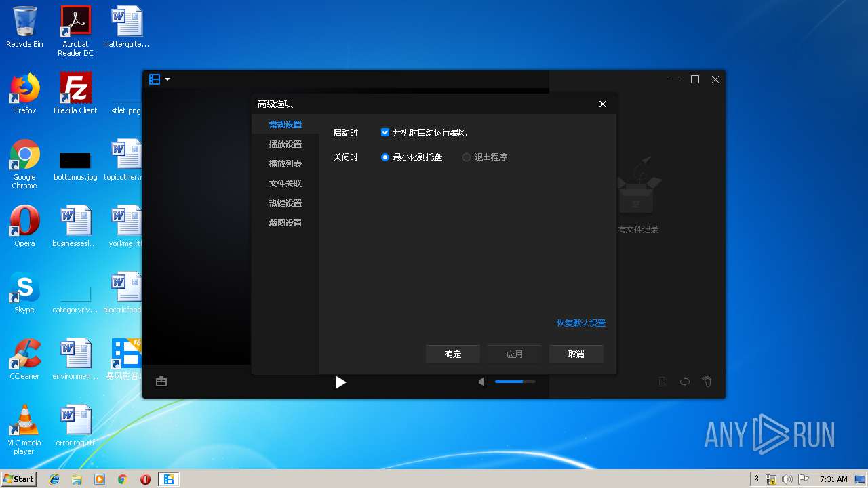Cancel with the 取消 button
Viewport: 868px width, 488px height.
pos(576,354)
